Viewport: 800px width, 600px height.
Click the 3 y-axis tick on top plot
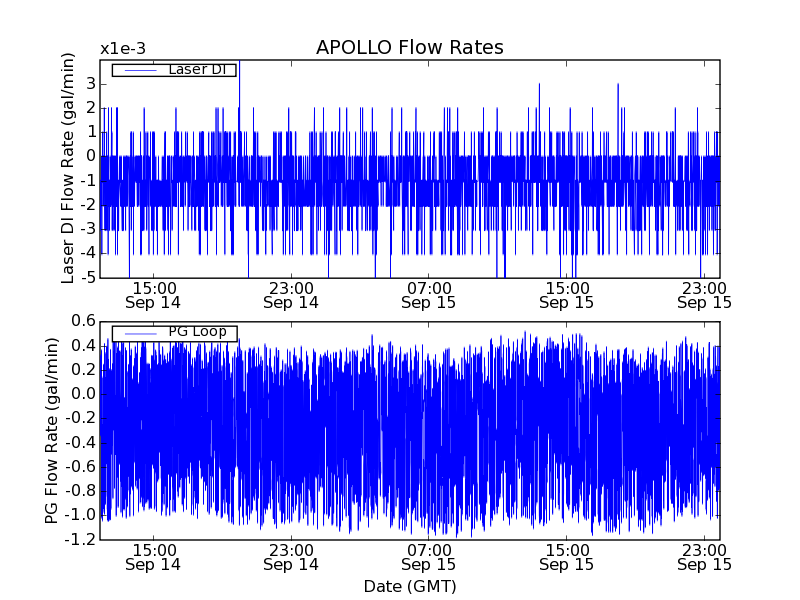[x=89, y=83]
